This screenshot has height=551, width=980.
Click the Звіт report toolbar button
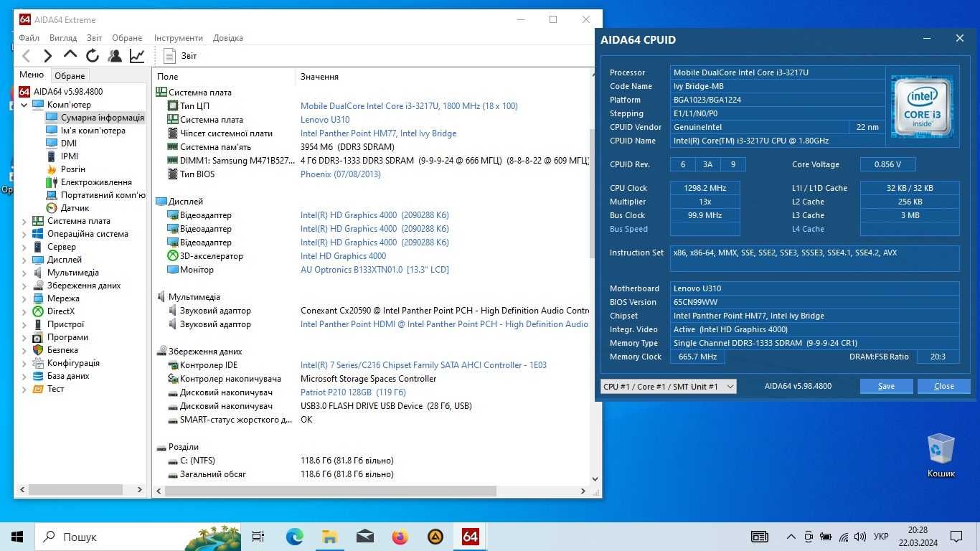(x=180, y=56)
